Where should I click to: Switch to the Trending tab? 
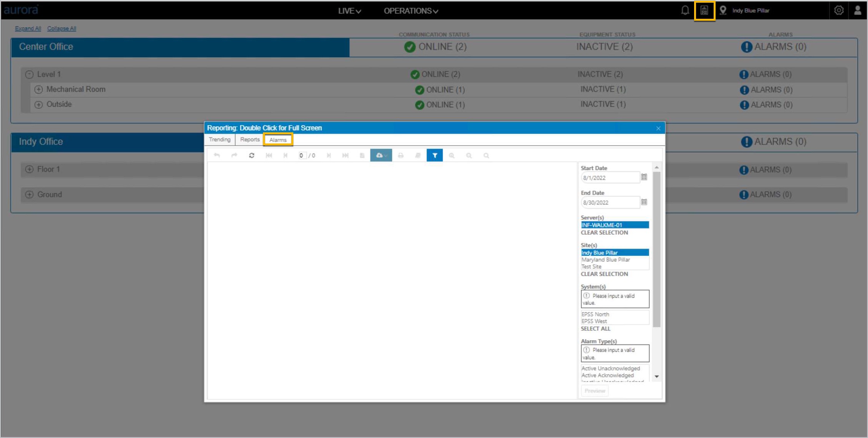220,140
